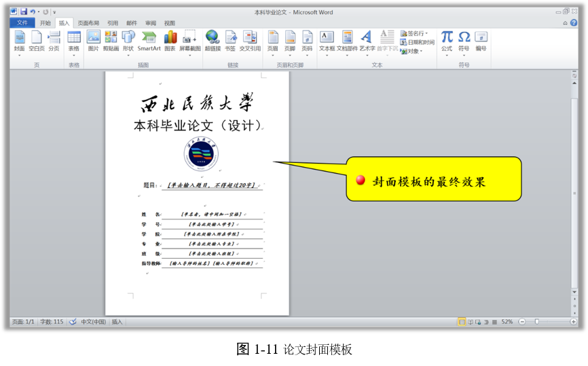Click the page count 页面: 1/1
Screen dimensions: 588x366
pos(23,322)
